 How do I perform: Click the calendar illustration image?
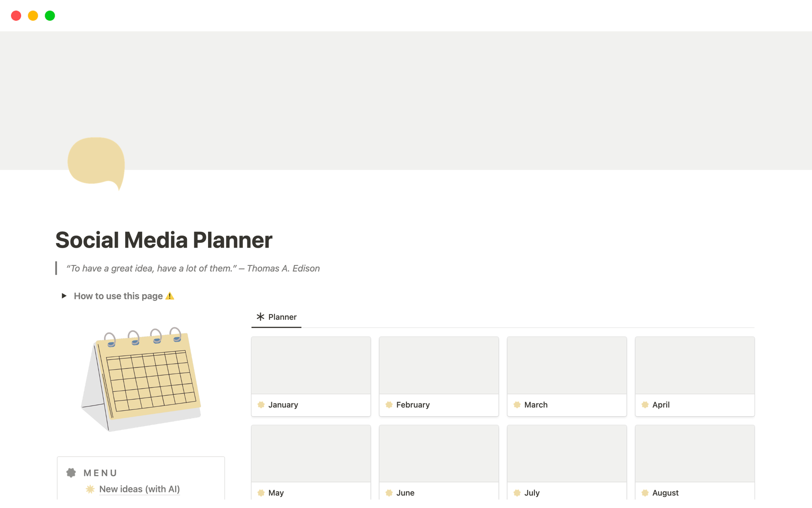pyautogui.click(x=141, y=379)
